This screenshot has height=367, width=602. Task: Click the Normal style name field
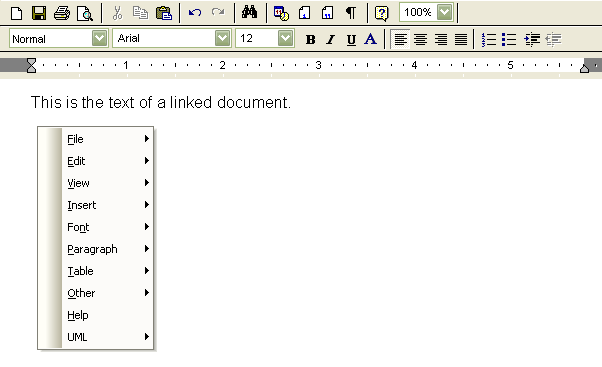[x=51, y=39]
